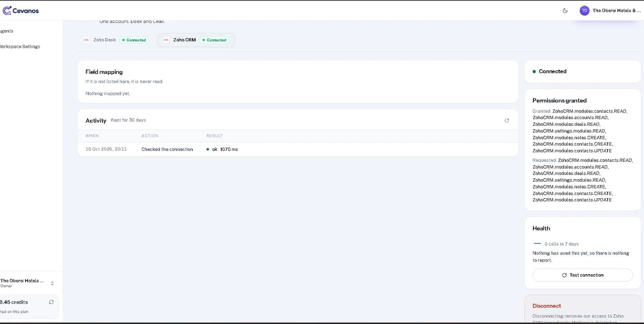Click the 'Checked the connection' activity entry
644x324 pixels.
click(x=167, y=149)
